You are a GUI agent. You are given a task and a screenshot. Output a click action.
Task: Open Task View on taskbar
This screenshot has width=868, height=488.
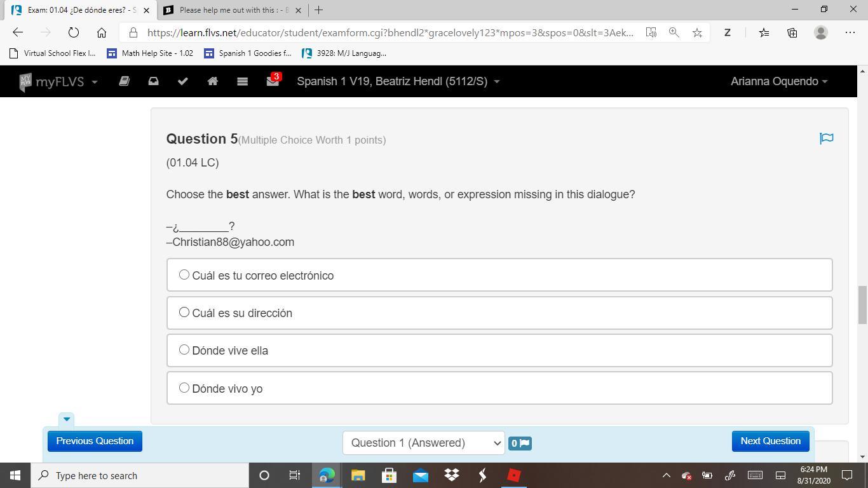[x=295, y=475]
